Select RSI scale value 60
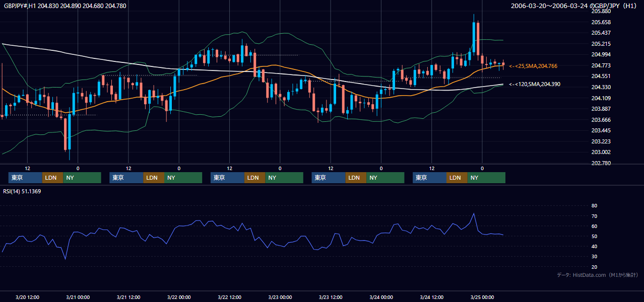The width and height of the screenshot is (644, 302). pyautogui.click(x=594, y=226)
